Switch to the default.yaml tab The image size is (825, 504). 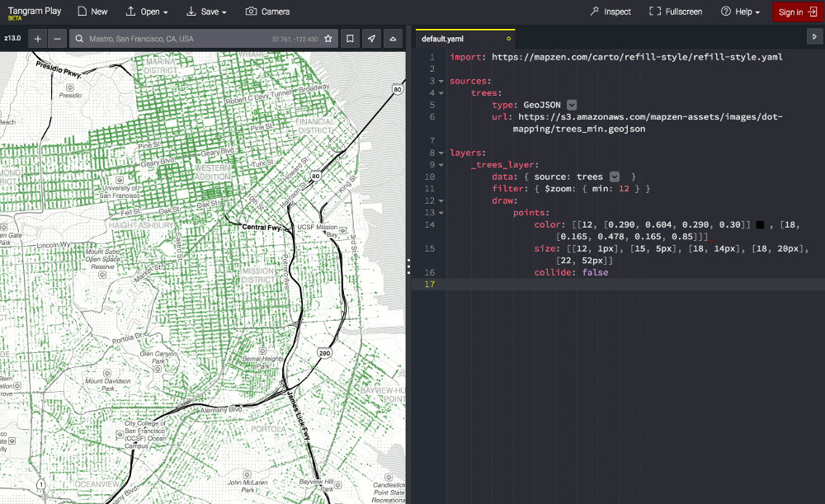pyautogui.click(x=465, y=39)
